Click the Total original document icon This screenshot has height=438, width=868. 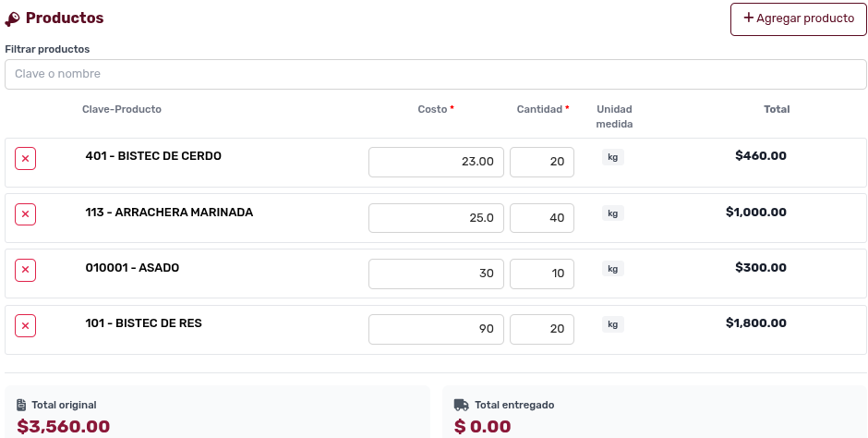coord(21,405)
